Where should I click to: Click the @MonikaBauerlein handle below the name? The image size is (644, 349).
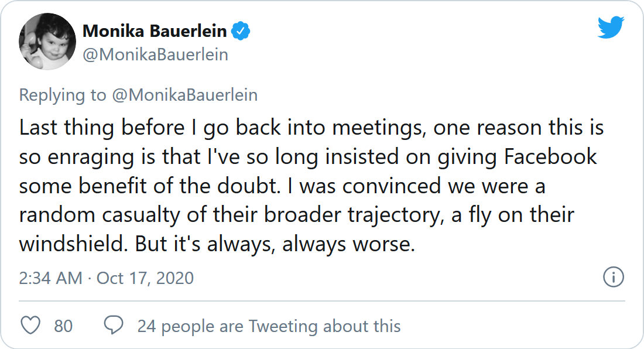155,54
